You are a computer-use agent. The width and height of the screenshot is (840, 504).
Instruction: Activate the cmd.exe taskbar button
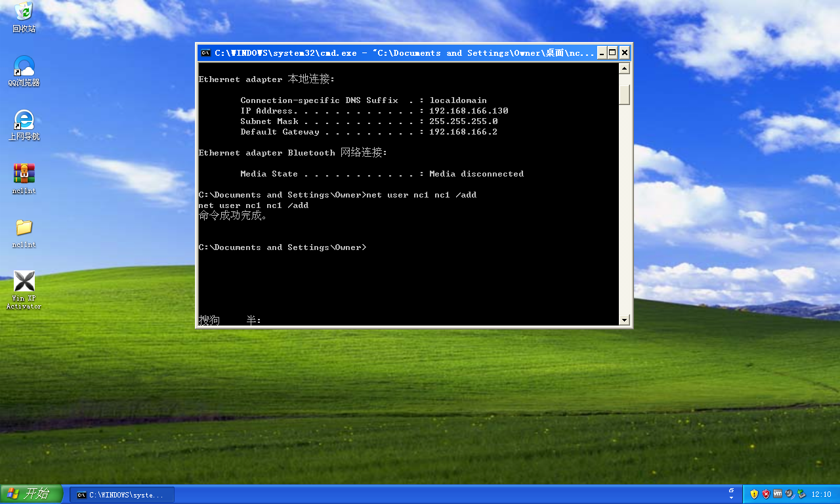click(122, 495)
